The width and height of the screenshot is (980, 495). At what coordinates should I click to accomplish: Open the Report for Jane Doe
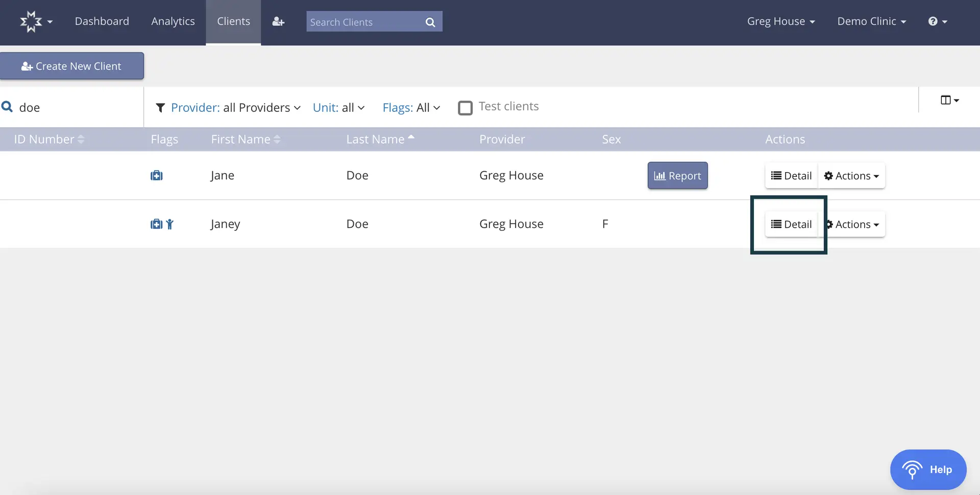point(677,175)
